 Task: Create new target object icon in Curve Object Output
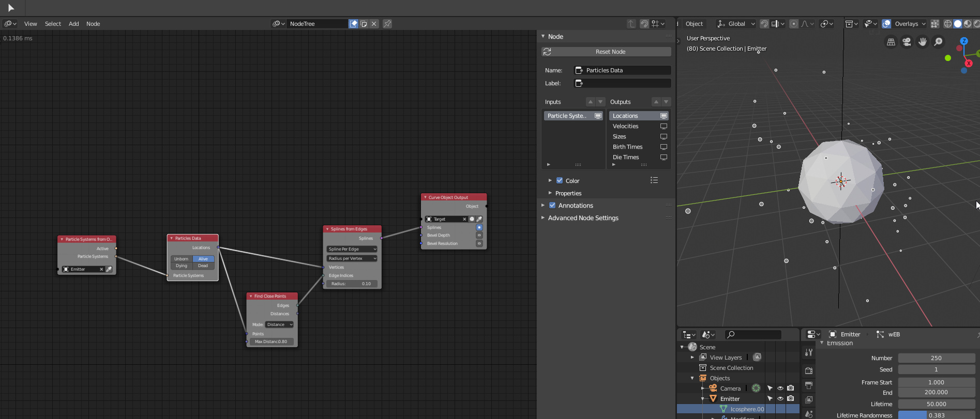coord(472,219)
